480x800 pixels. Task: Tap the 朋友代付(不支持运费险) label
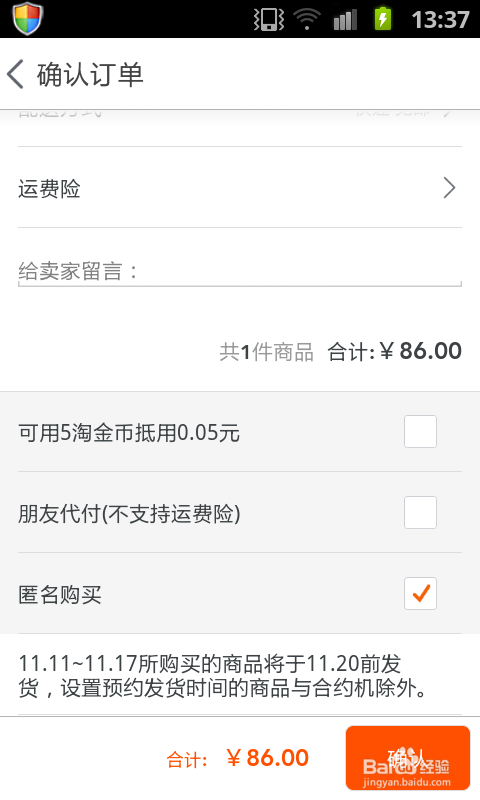click(130, 514)
